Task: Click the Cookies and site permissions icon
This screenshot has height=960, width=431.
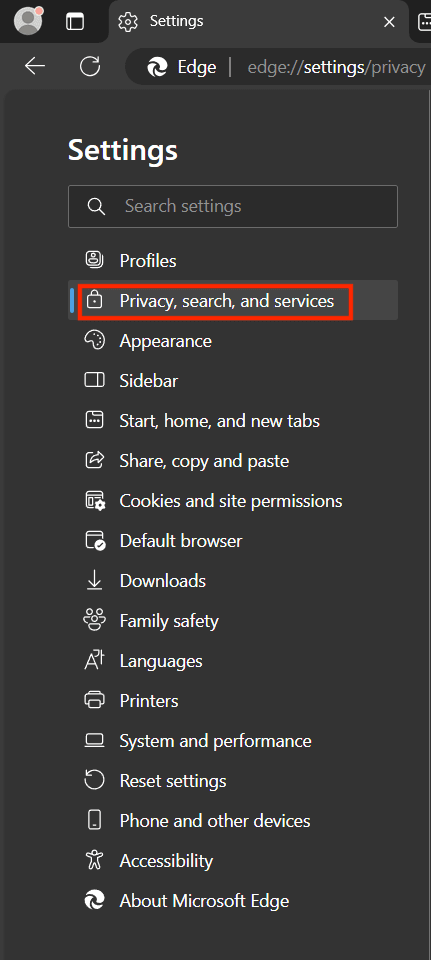Action: (95, 500)
